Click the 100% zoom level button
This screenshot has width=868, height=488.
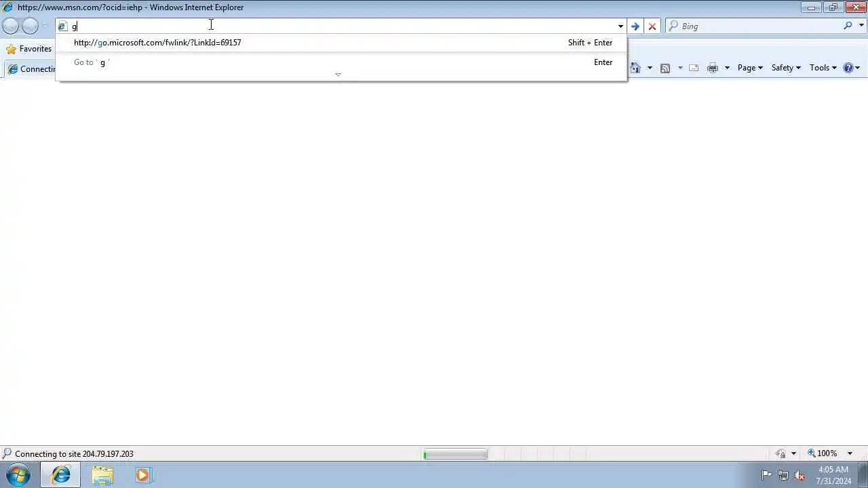pyautogui.click(x=822, y=453)
